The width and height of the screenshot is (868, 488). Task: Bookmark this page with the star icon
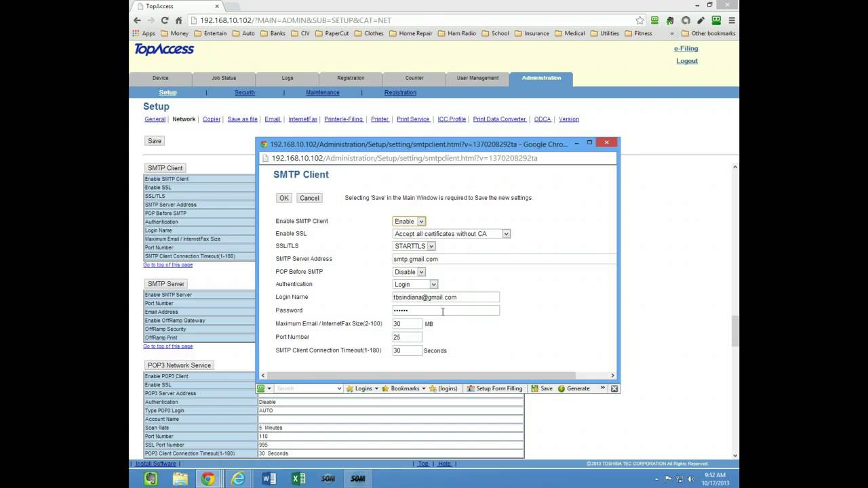pyautogui.click(x=640, y=20)
